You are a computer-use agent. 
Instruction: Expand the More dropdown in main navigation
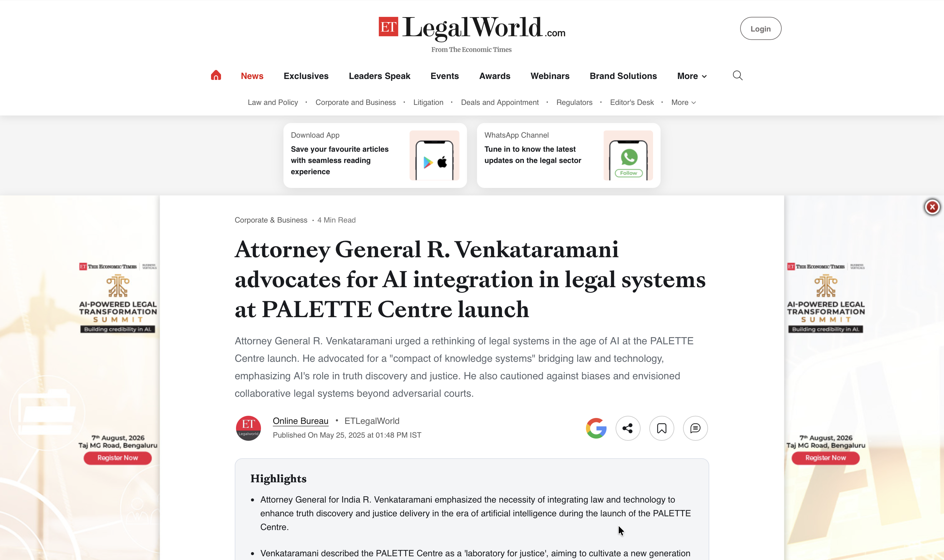click(x=691, y=76)
